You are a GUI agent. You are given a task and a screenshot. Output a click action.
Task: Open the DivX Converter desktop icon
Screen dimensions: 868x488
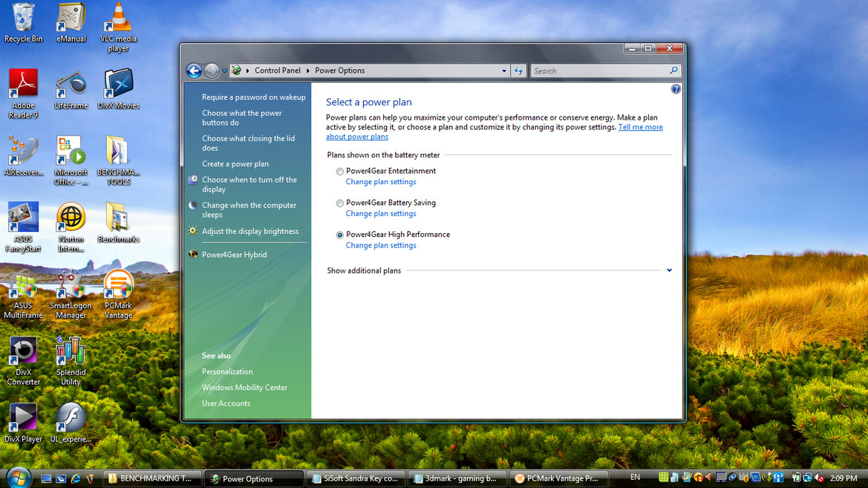coord(23,361)
